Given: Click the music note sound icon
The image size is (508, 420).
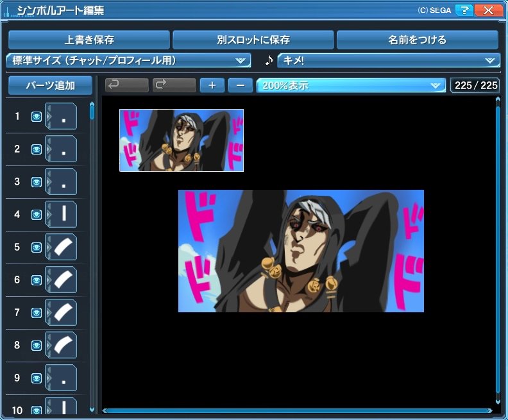Looking at the screenshot, I should pos(269,60).
